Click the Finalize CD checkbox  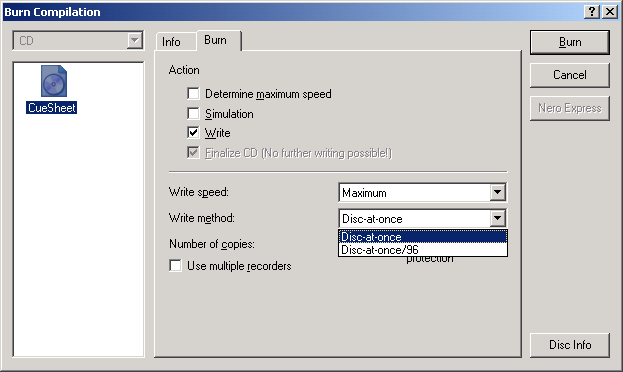pos(193,153)
